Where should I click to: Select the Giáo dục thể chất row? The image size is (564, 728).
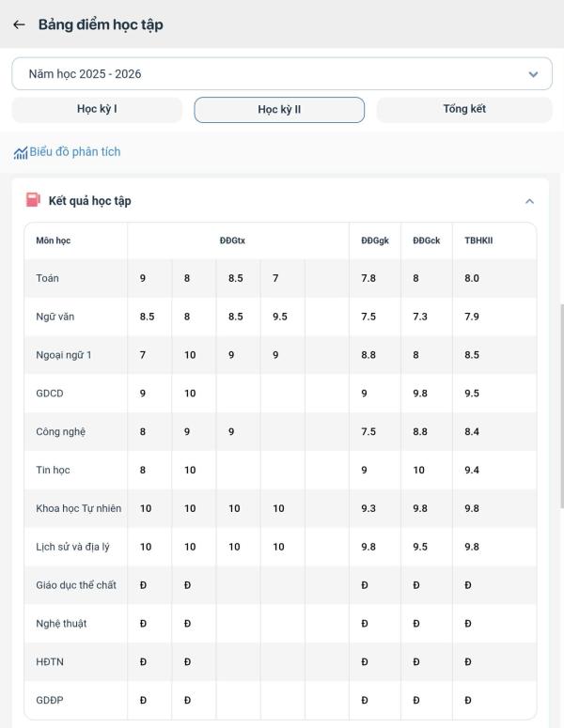click(x=280, y=585)
